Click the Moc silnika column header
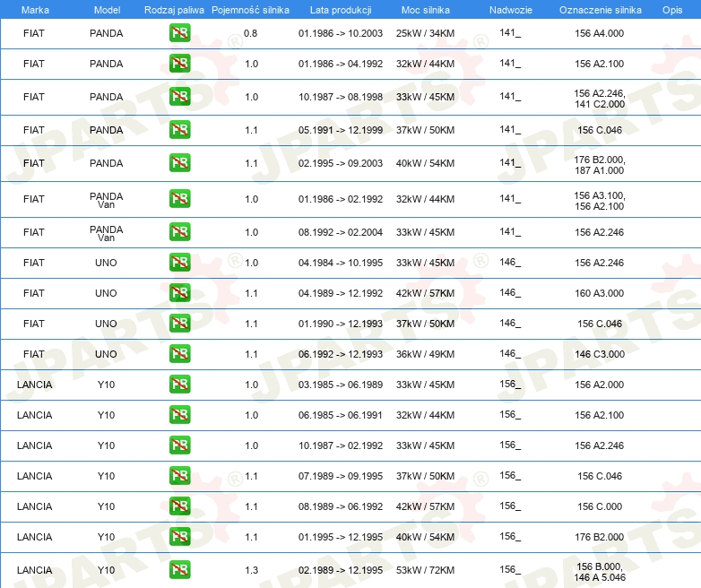Screen dimensions: 701x588 [x=425, y=10]
